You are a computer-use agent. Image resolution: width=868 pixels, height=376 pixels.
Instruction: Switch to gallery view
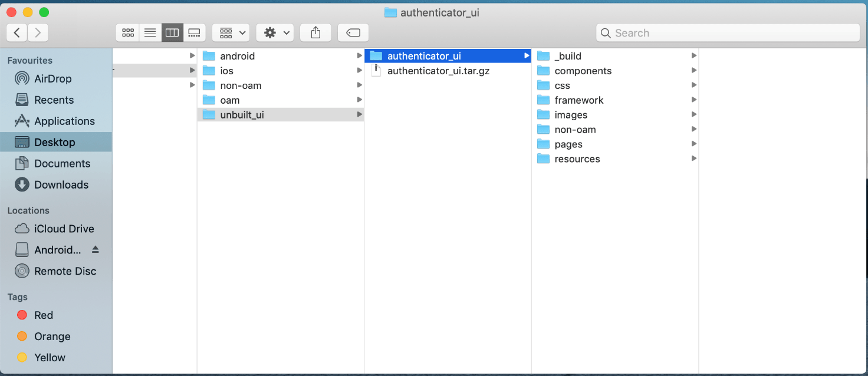tap(194, 32)
